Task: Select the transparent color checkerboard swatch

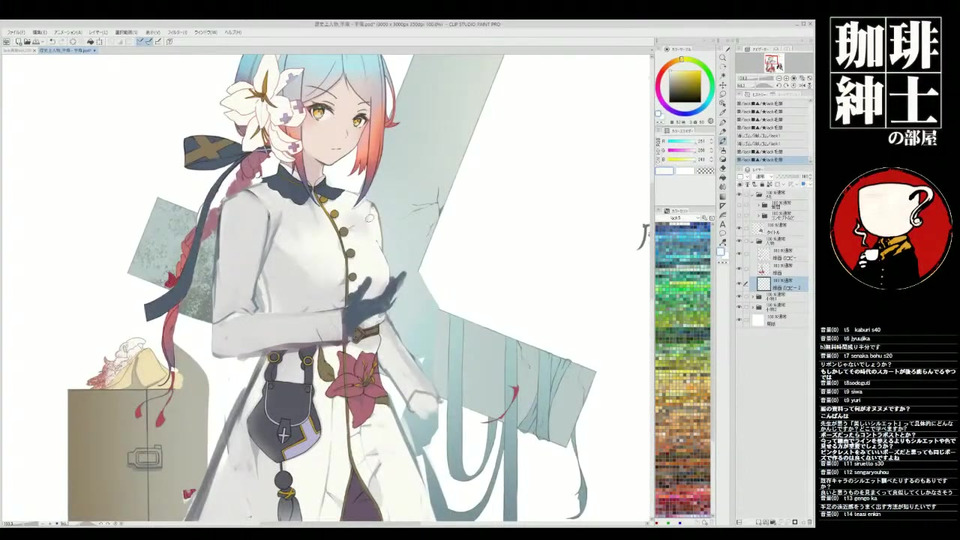Action: 705,171
